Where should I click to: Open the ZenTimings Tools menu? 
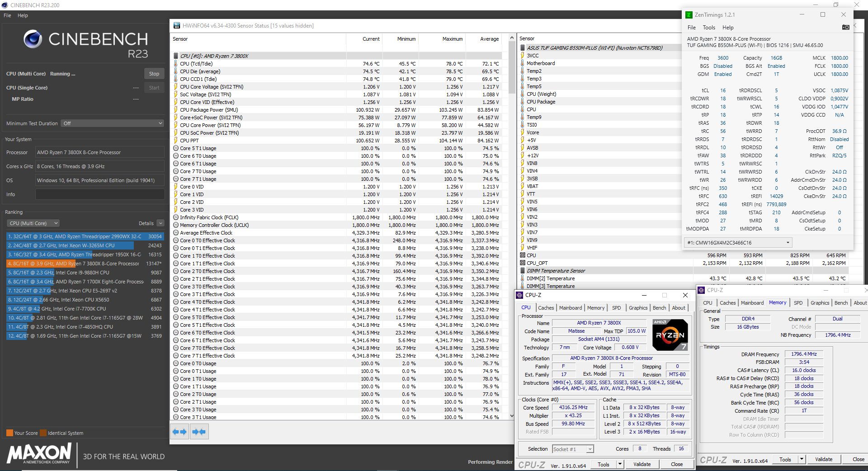coord(709,28)
